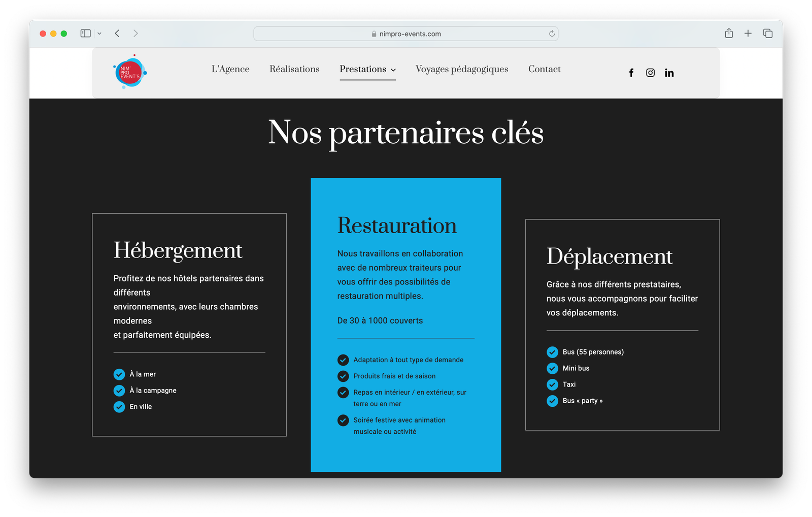Go back to the previous page
This screenshot has height=517, width=812.
(x=117, y=34)
